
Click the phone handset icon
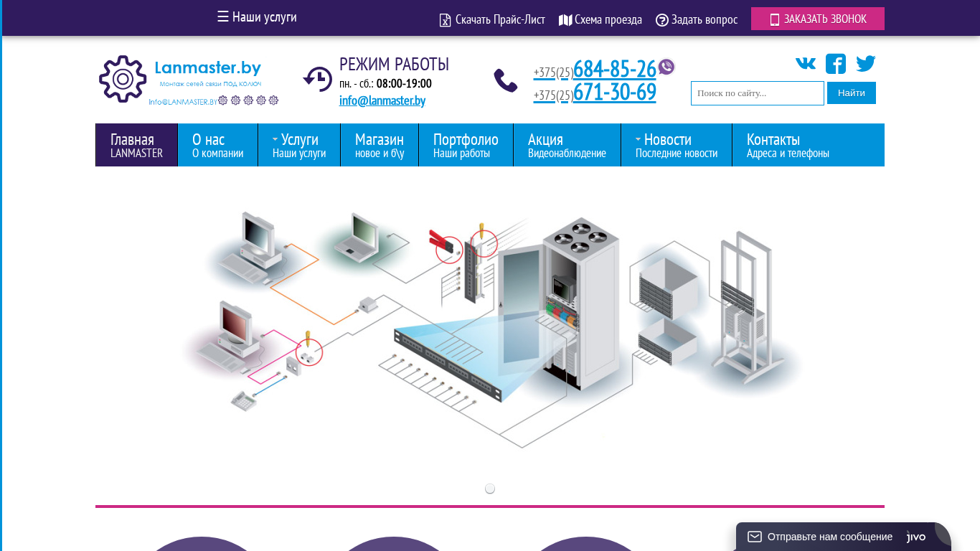(x=506, y=80)
